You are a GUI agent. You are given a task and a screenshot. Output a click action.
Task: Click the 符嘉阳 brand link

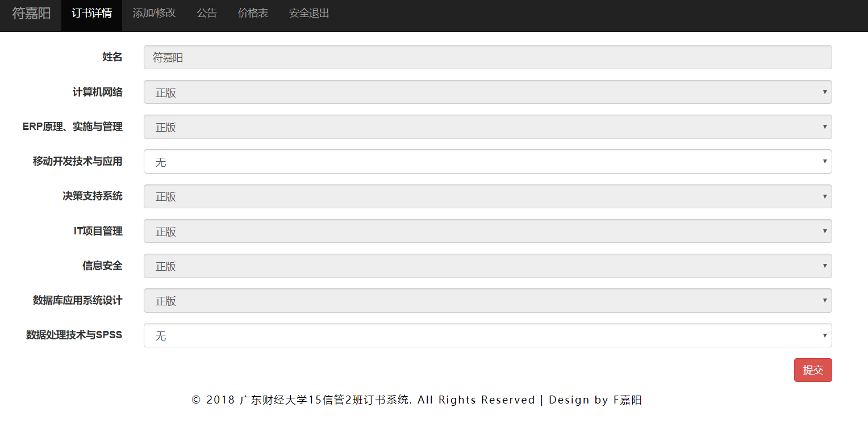(x=31, y=14)
